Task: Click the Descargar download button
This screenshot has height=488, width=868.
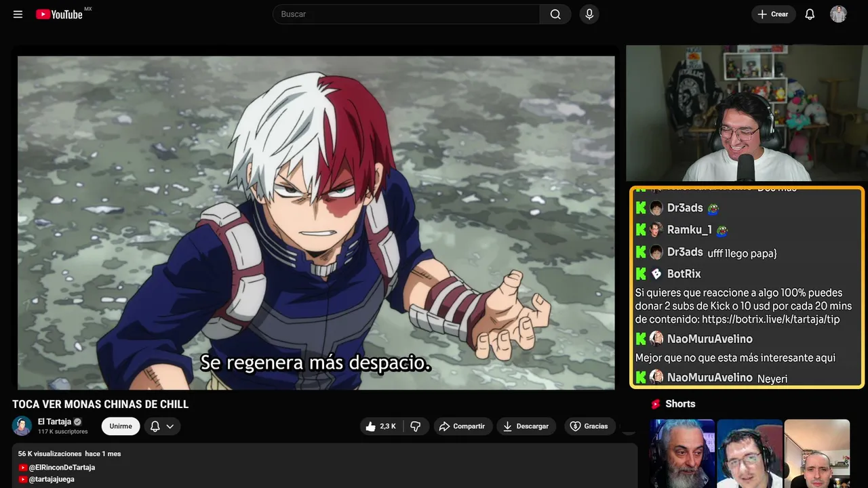Action: (526, 426)
